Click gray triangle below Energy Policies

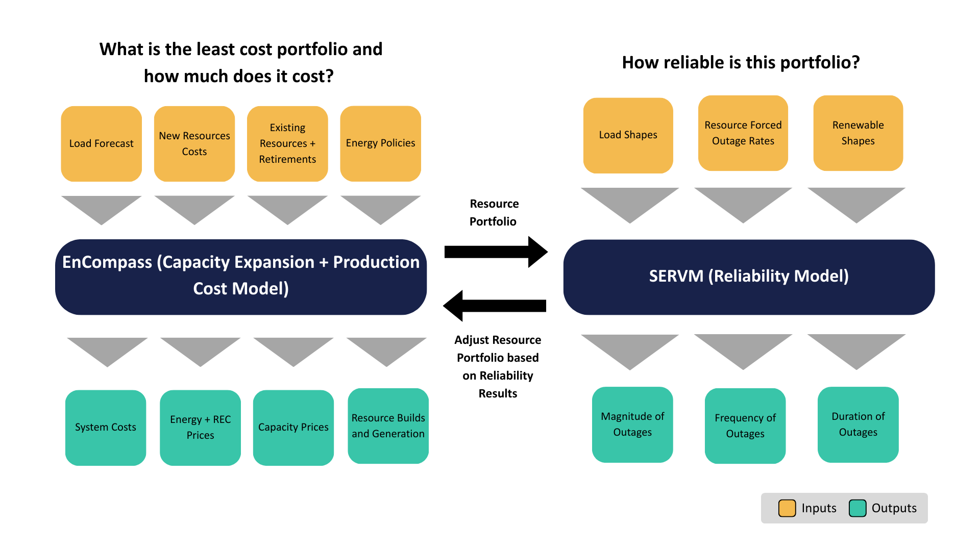(380, 208)
